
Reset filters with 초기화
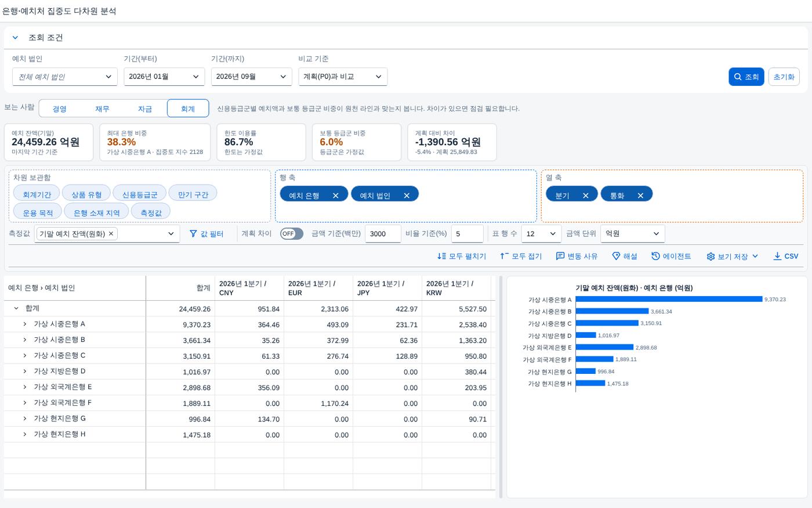click(784, 77)
